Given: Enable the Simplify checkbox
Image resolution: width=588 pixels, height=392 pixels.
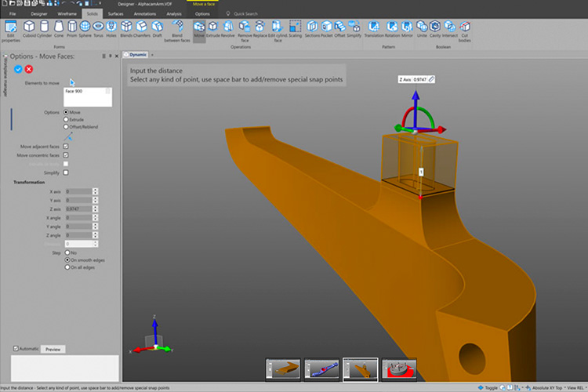Looking at the screenshot, I should click(66, 172).
